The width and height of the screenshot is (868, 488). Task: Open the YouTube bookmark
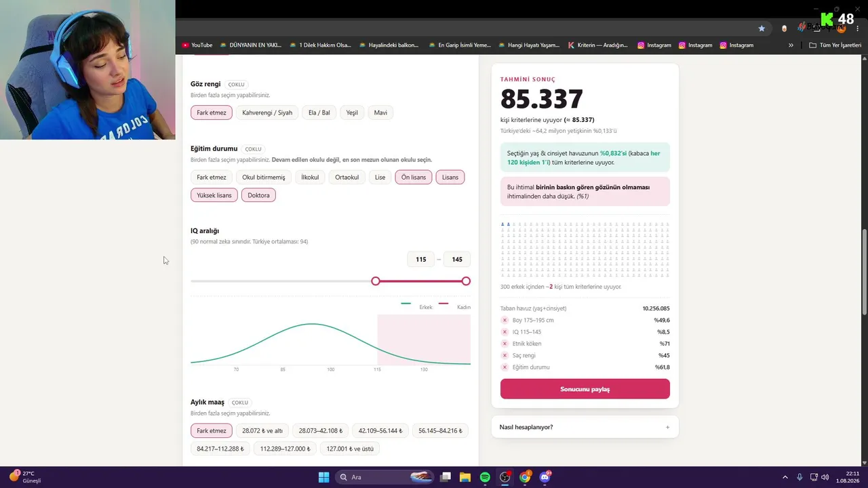click(197, 45)
